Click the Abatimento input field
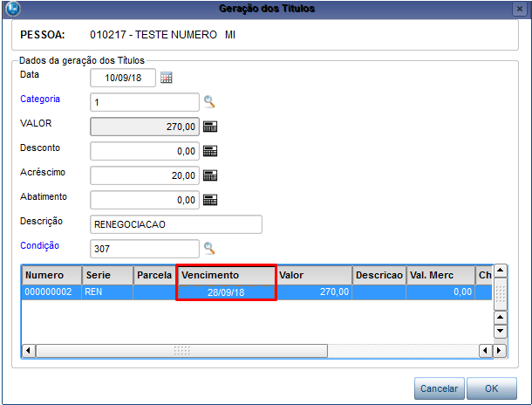 [x=145, y=200]
